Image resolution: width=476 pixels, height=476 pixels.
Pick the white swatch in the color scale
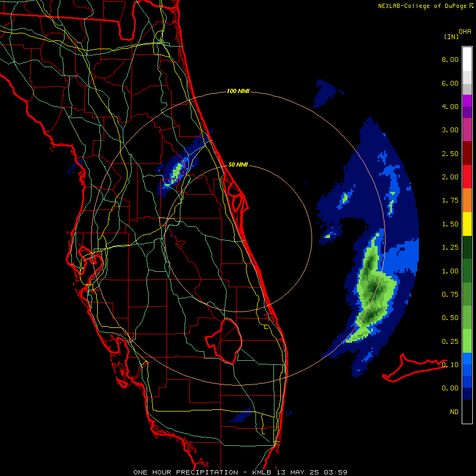pos(467,59)
